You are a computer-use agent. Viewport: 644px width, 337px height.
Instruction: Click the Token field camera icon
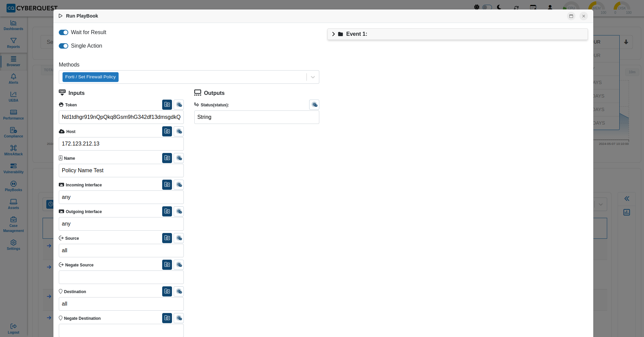pyautogui.click(x=167, y=105)
